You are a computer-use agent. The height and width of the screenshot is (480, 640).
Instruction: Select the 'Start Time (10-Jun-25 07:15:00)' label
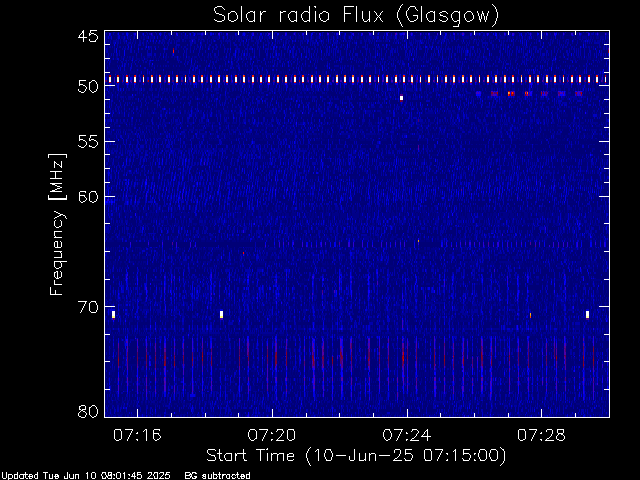[356, 456]
